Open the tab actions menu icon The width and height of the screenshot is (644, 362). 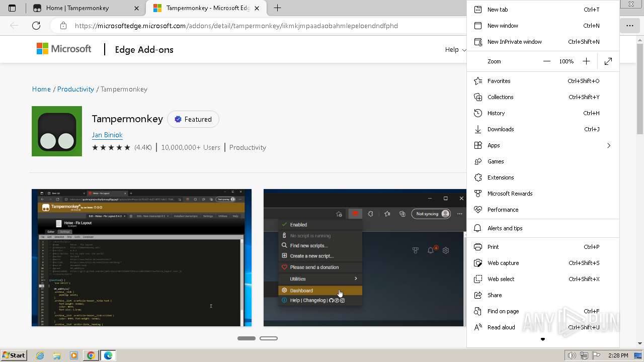12,8
